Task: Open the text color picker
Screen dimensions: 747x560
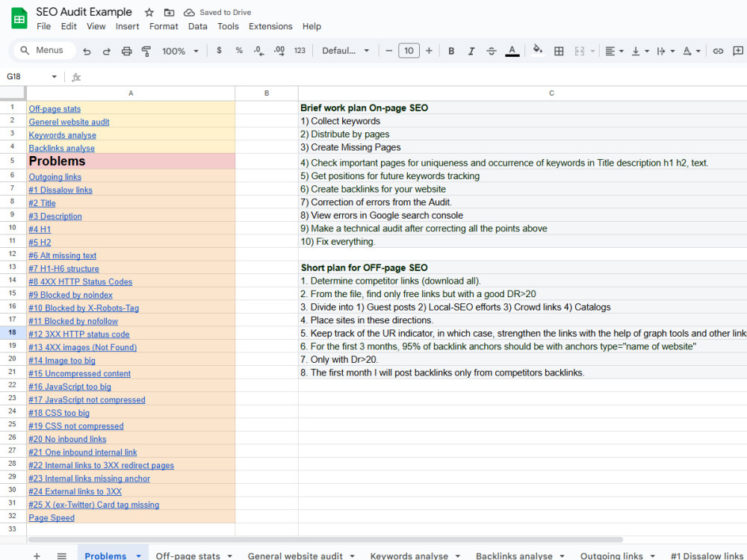Action: coord(512,51)
